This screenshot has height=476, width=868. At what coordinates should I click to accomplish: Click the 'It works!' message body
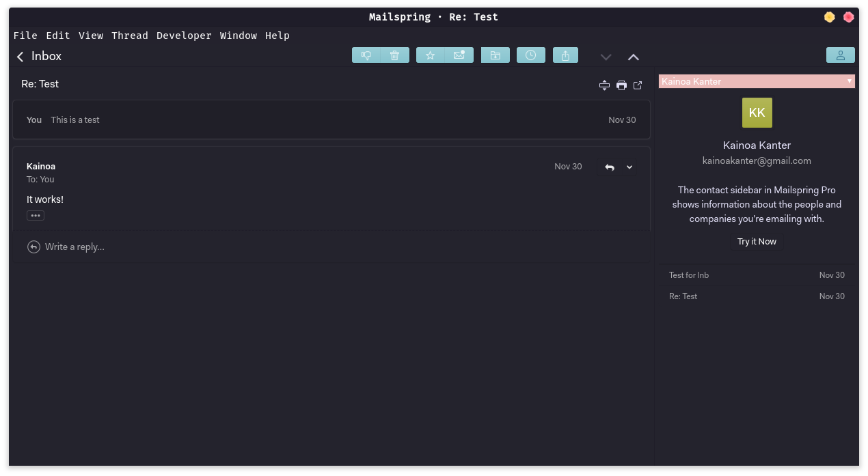[45, 199]
